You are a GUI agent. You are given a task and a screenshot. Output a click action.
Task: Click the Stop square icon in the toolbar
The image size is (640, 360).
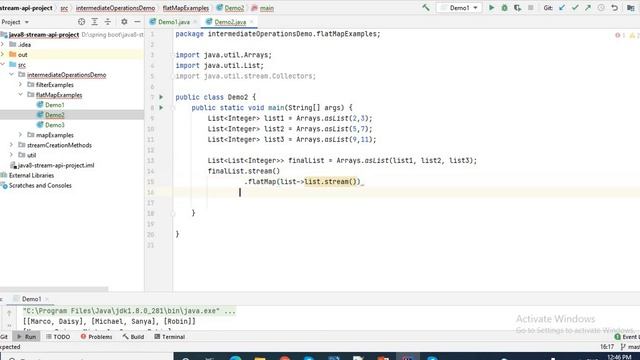click(531, 8)
